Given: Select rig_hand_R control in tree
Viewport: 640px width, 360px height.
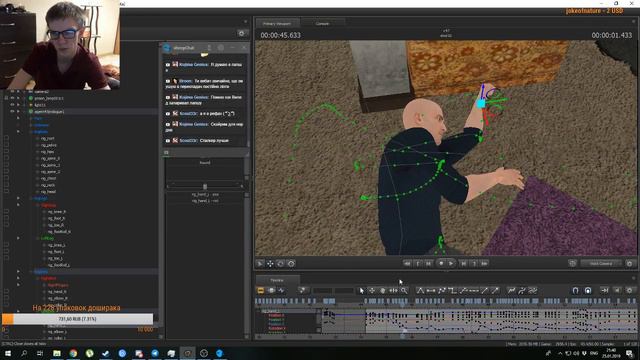Looking at the screenshot, I should 57,291.
